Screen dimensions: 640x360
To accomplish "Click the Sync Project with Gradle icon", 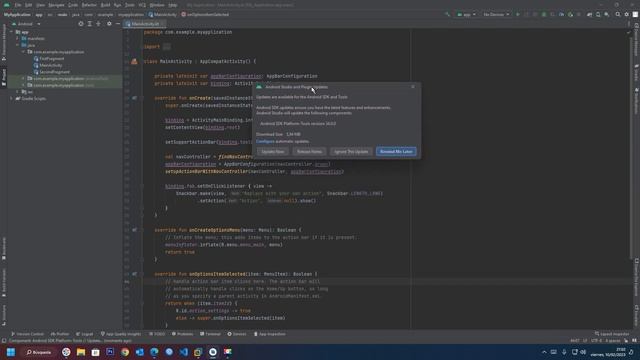I will pyautogui.click(x=589, y=14).
